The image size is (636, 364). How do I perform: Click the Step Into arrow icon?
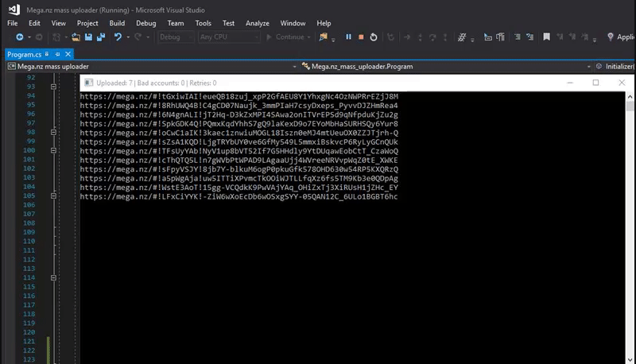coord(420,37)
